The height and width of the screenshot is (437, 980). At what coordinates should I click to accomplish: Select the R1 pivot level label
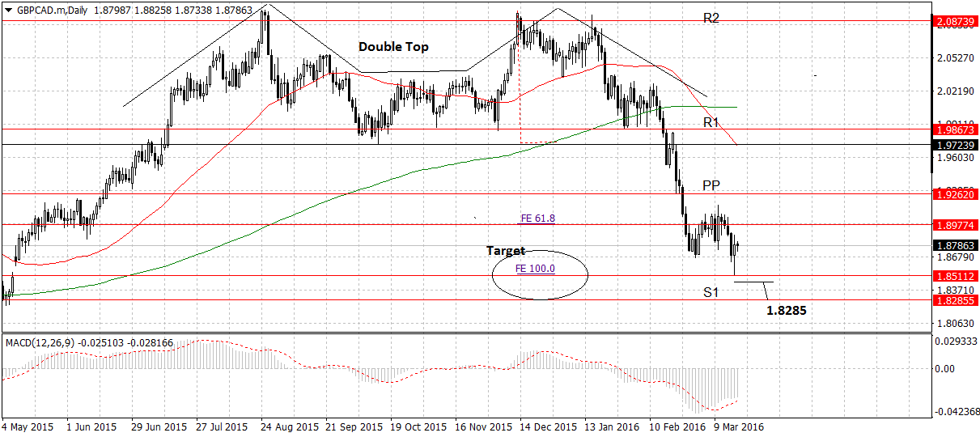pyautogui.click(x=711, y=123)
